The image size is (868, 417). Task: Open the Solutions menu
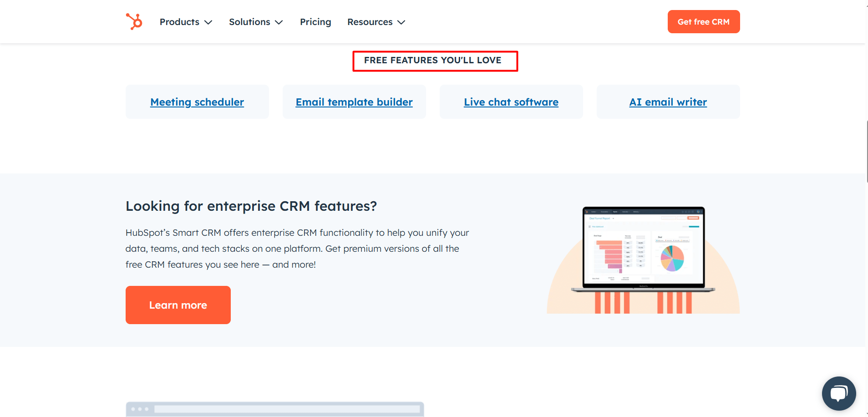(x=249, y=22)
